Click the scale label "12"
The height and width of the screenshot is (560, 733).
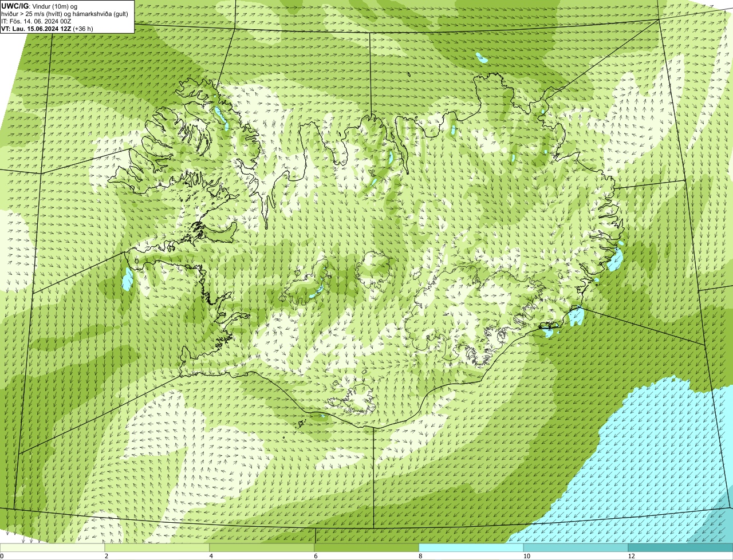click(631, 556)
